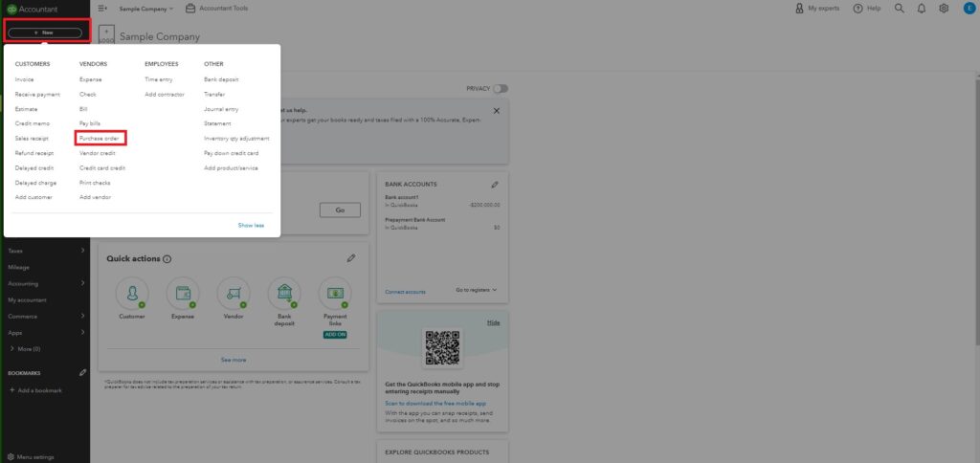This screenshot has height=463, width=980.
Task: Toggle the Privacy switch
Action: 500,89
